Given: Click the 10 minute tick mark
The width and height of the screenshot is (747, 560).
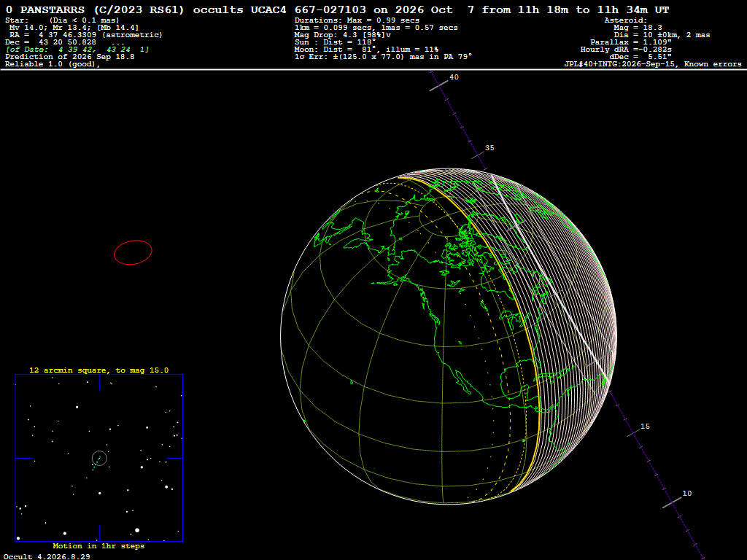Looking at the screenshot, I should 672,502.
